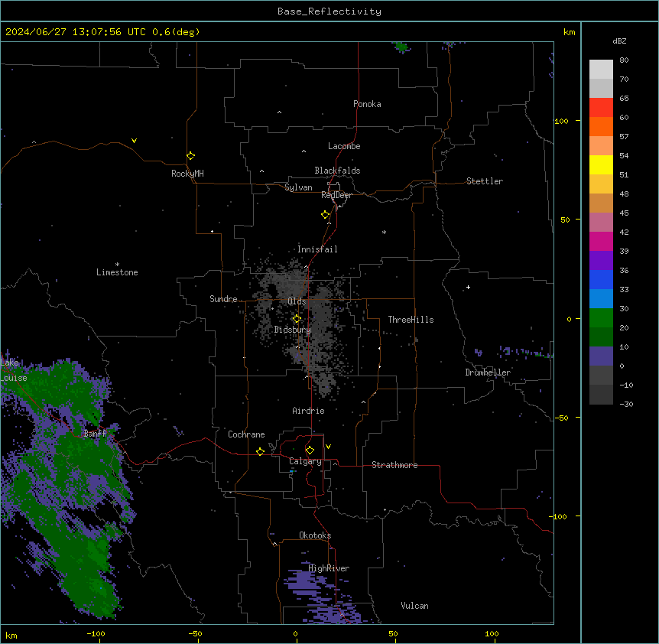Click the km label at the bottom left

click(11, 635)
